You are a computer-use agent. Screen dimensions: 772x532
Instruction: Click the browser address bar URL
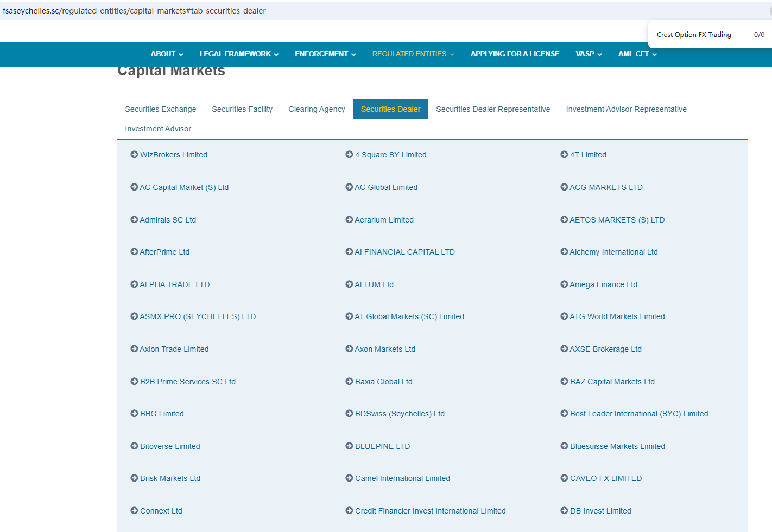[135, 11]
